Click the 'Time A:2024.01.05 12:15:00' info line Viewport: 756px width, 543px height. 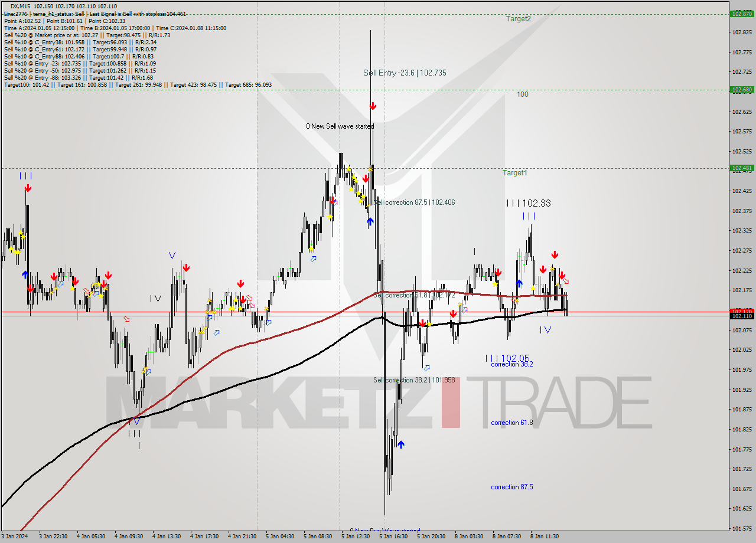tap(115, 28)
